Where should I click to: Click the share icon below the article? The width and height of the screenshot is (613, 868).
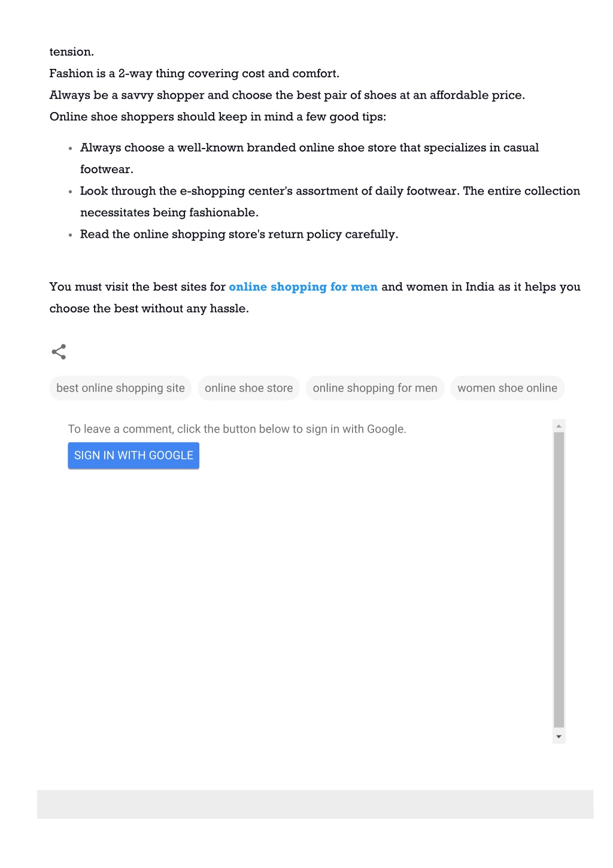tap(59, 352)
